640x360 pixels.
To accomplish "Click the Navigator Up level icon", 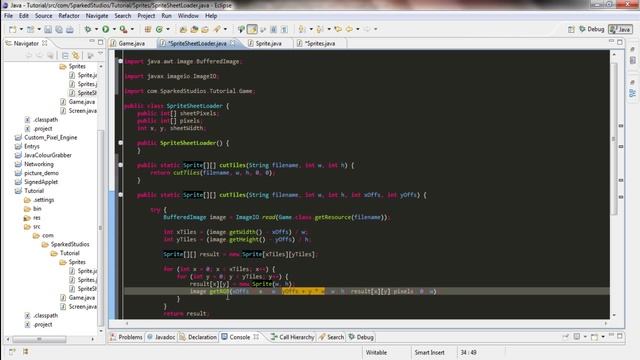I will pyautogui.click(x=50, y=55).
